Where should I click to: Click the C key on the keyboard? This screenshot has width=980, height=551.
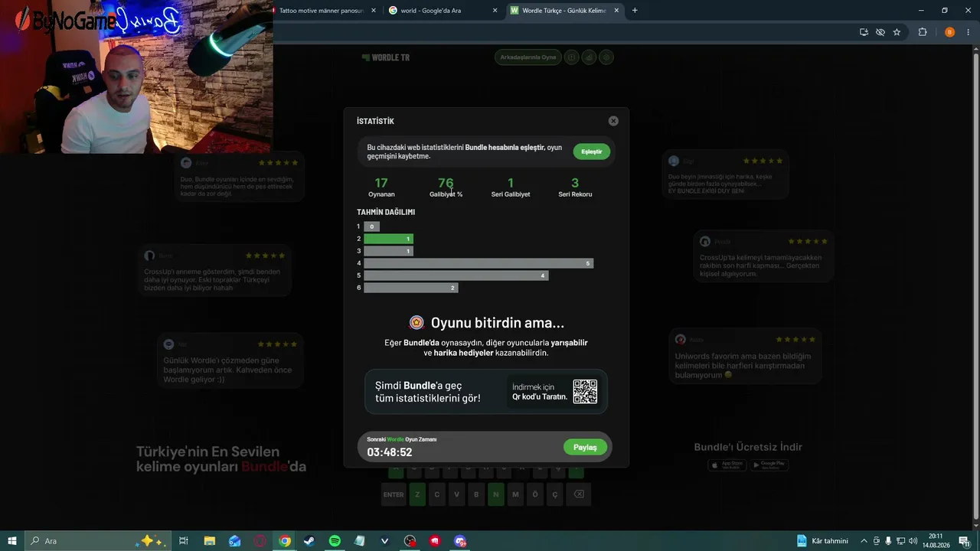pyautogui.click(x=437, y=494)
